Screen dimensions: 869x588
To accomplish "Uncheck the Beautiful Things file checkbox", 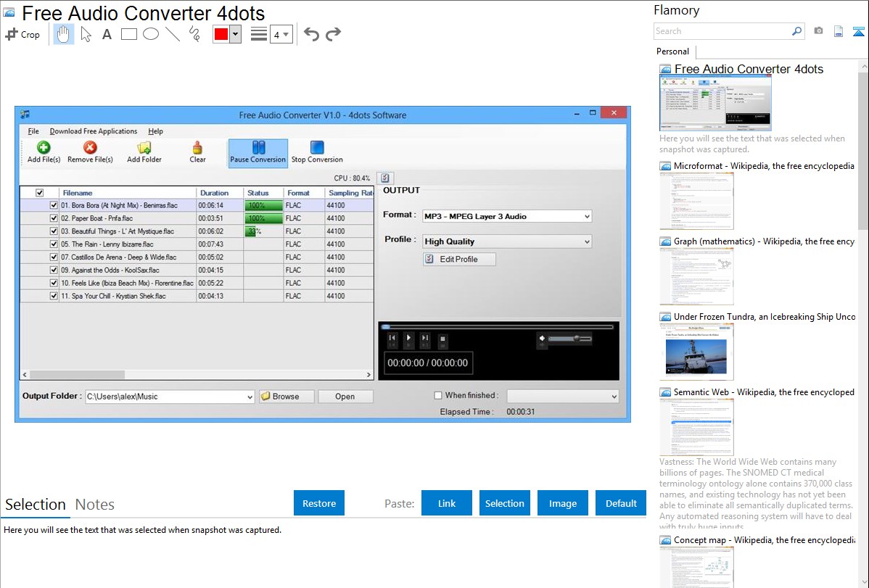I will pos(54,231).
